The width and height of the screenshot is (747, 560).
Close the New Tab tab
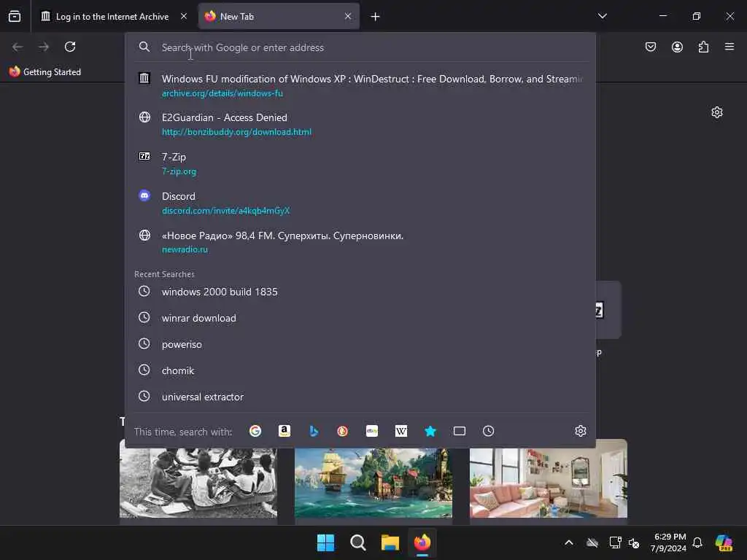[x=348, y=16]
